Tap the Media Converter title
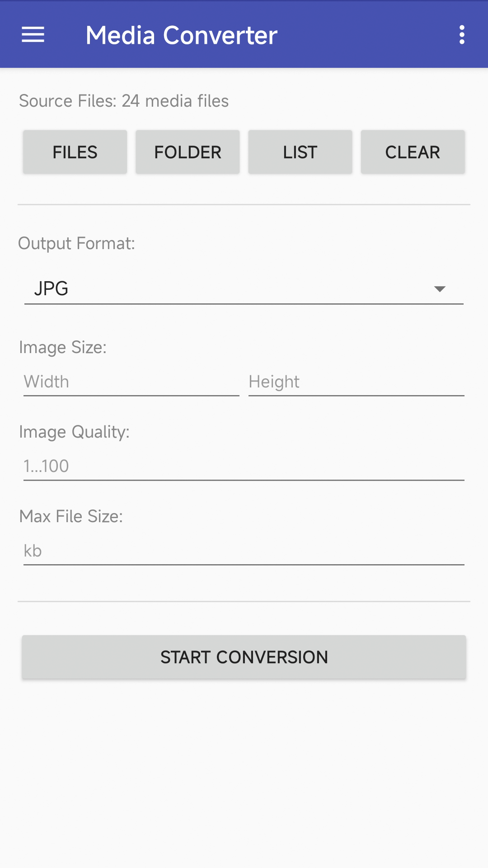The image size is (488, 868). [x=182, y=35]
